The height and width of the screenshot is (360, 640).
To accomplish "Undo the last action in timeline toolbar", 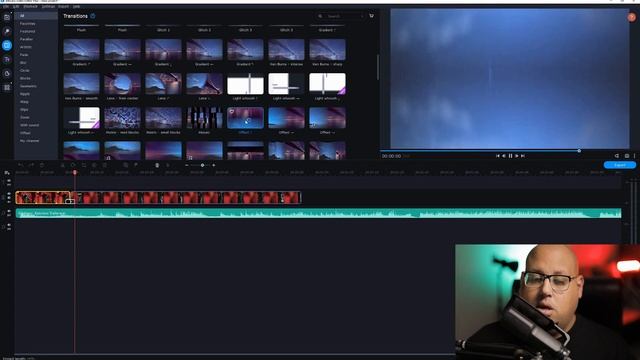I will pos(20,165).
